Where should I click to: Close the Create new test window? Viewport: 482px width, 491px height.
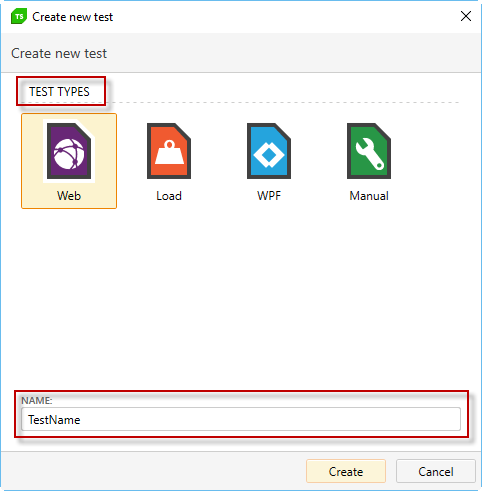pyautogui.click(x=466, y=16)
